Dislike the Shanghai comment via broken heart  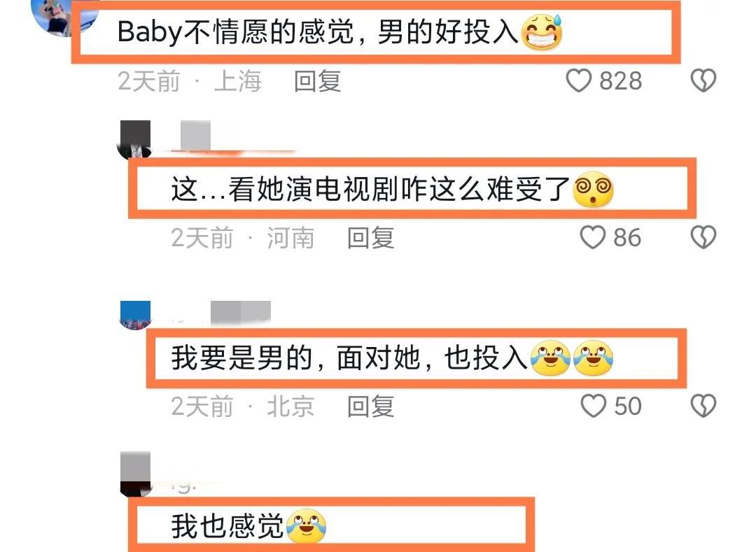pos(703,80)
